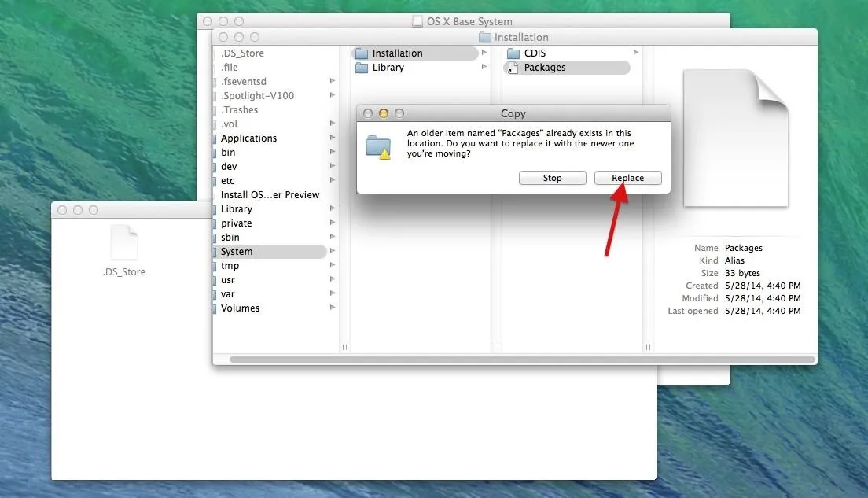Click the folder warning icon in Copy dialog

pos(379,147)
